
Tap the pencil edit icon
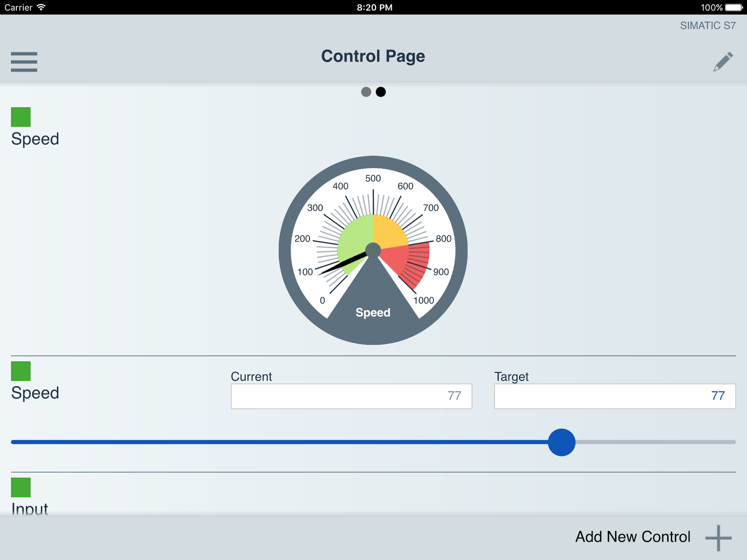(723, 62)
